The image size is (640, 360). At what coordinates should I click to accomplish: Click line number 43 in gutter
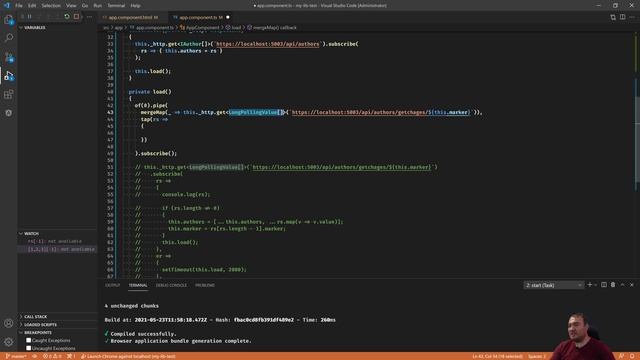[x=110, y=112]
